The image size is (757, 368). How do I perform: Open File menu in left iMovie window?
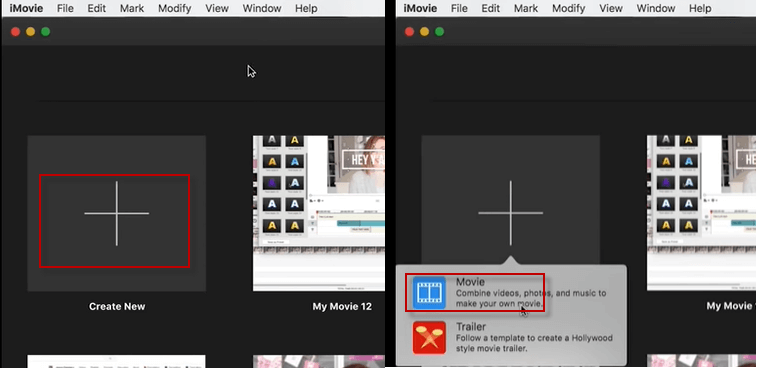click(x=65, y=8)
